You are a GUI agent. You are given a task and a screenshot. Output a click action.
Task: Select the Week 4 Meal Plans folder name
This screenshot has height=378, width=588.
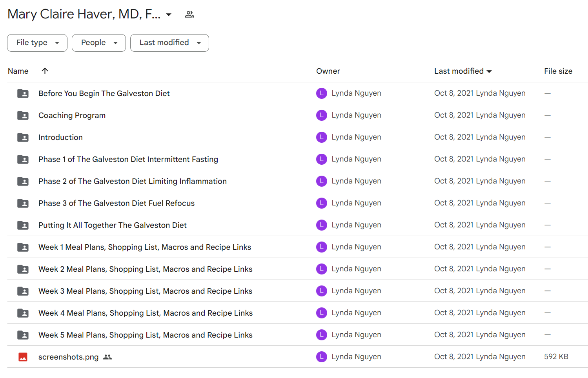146,313
